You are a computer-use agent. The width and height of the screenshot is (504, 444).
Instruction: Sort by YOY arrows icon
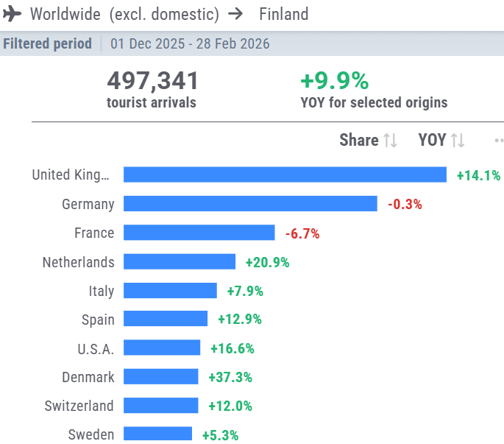click(458, 140)
